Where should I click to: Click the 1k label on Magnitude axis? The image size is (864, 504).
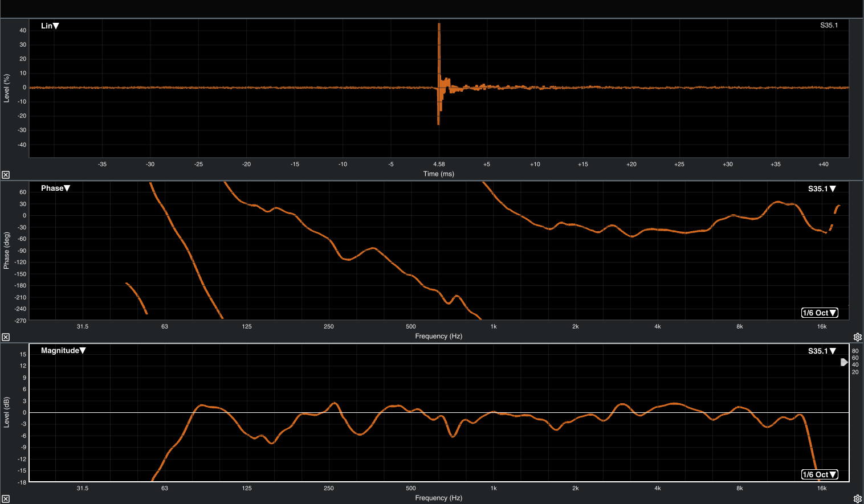pos(494,488)
